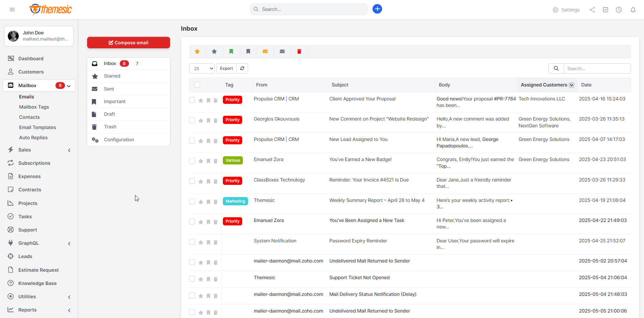Check the select-all checkbox in the table header
The height and width of the screenshot is (318, 644).
pyautogui.click(x=197, y=84)
